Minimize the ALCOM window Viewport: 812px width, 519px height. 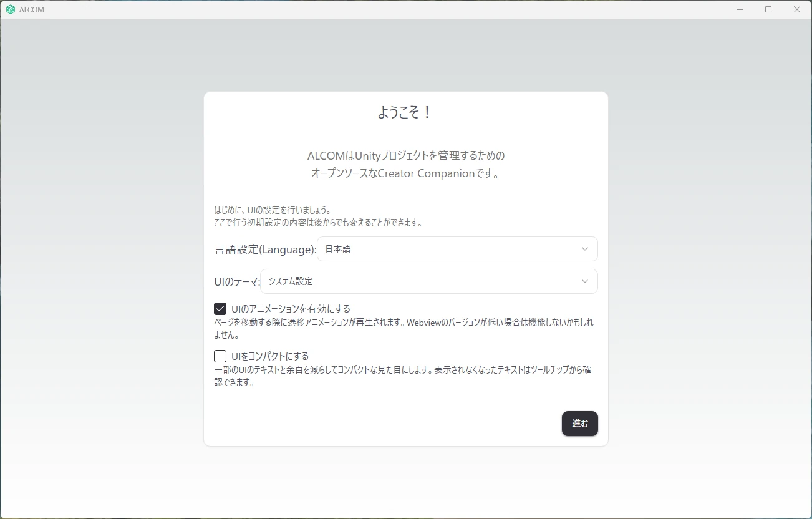[x=740, y=9]
